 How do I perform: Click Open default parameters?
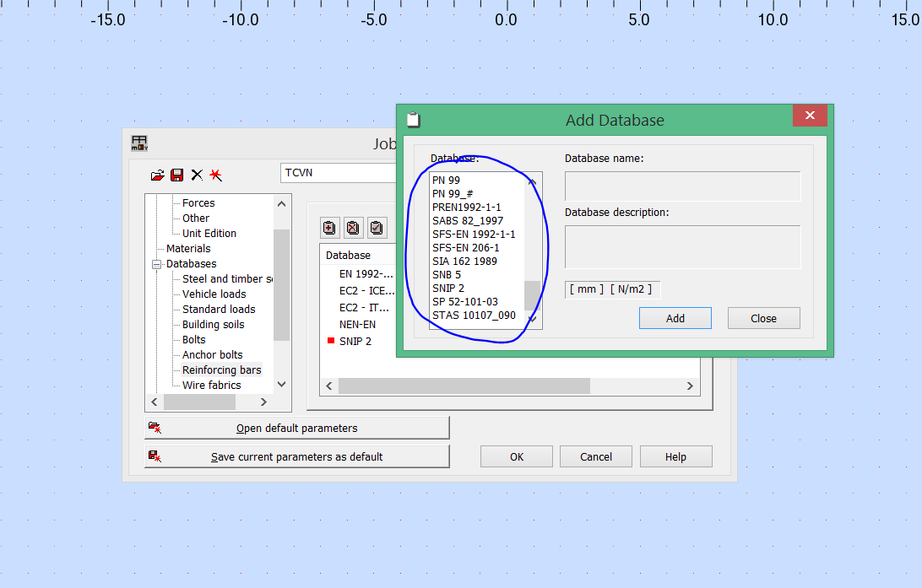(x=296, y=427)
